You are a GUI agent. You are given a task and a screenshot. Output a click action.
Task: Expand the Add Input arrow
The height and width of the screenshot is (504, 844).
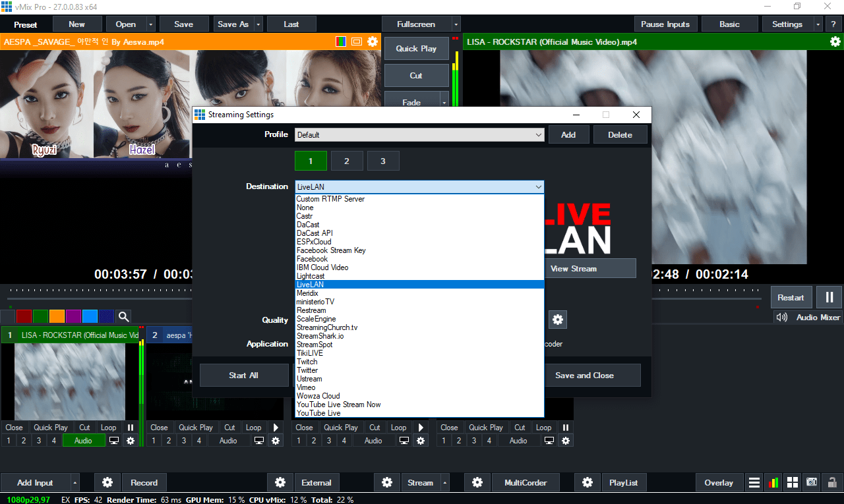(x=75, y=482)
